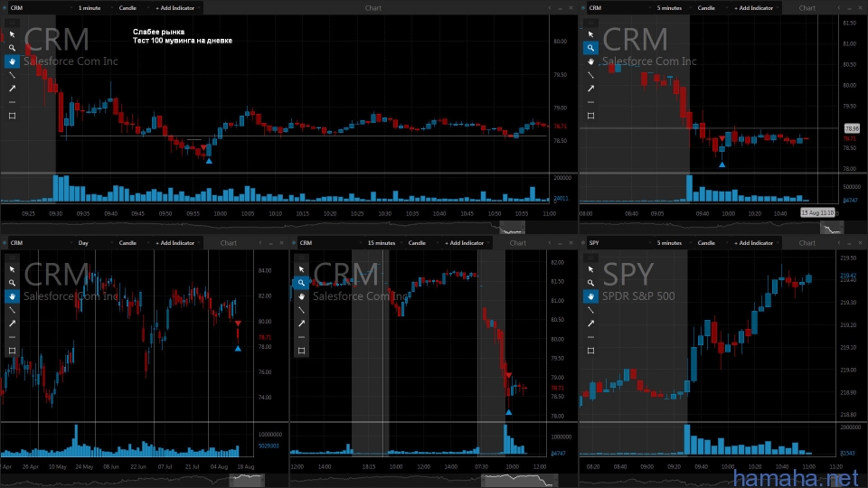Select pointer tool in CRM 1 minute chart
The width and height of the screenshot is (868, 488).
(x=12, y=34)
